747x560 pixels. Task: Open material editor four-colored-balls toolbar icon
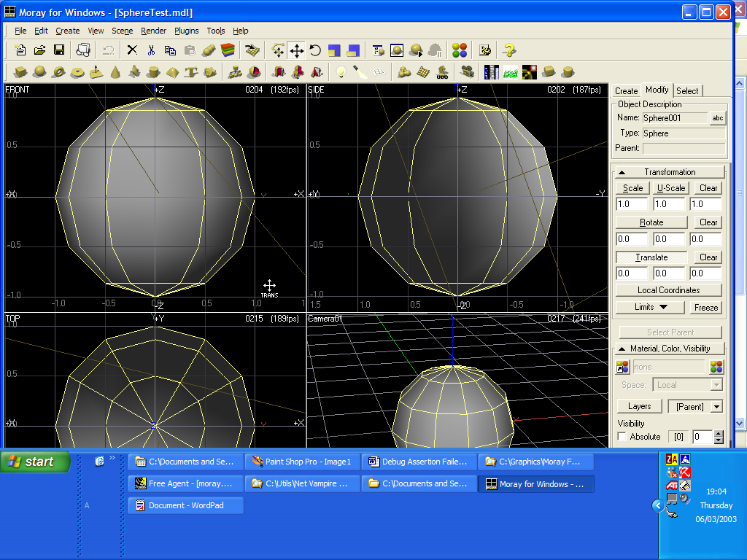[459, 50]
